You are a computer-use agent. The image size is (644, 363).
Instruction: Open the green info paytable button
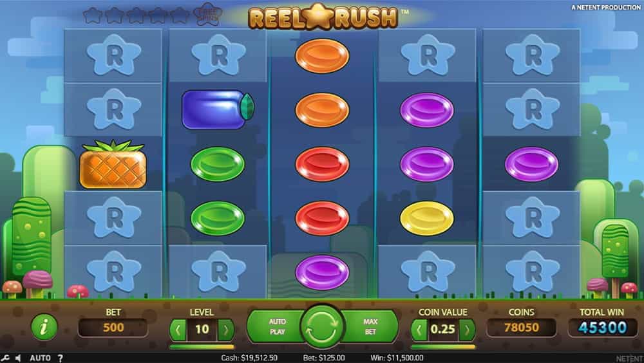coord(44,327)
